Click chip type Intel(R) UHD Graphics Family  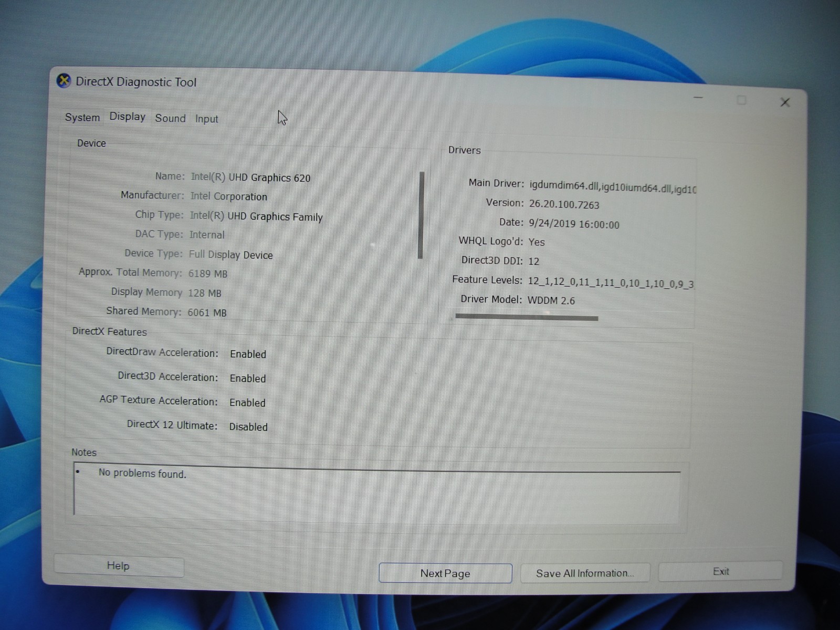(x=256, y=216)
